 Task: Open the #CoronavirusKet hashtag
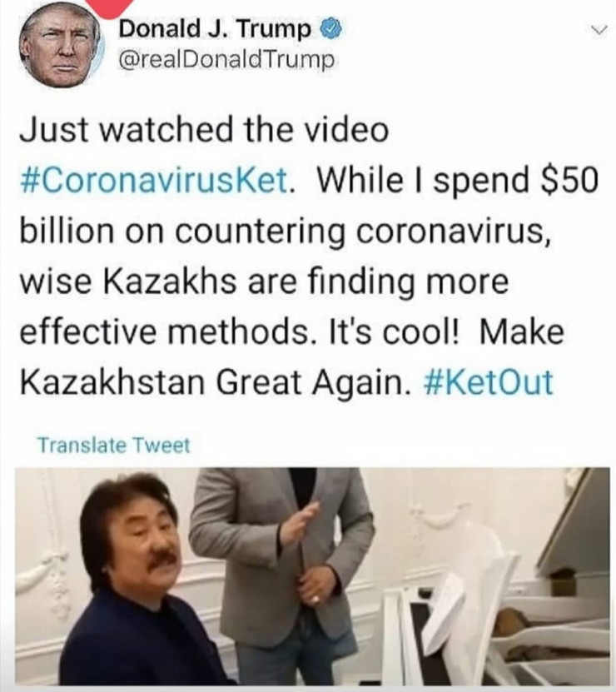(156, 180)
